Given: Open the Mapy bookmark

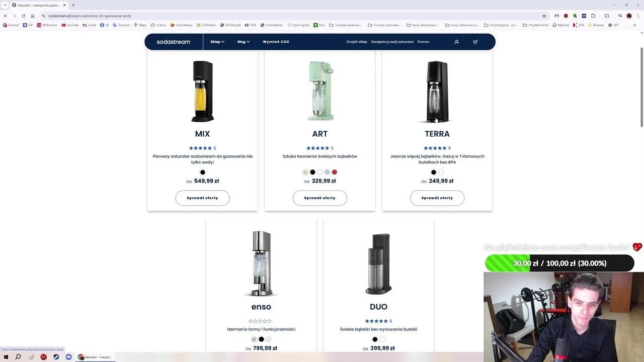Looking at the screenshot, I should 140,25.
